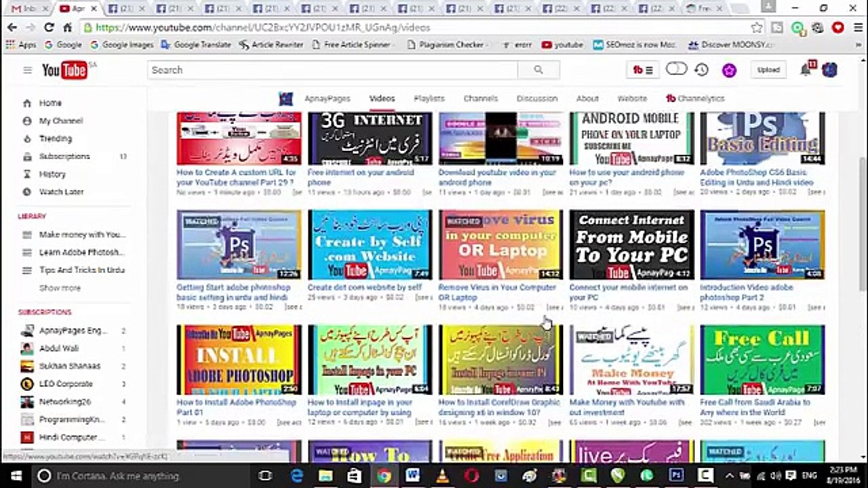The image size is (868, 488).
Task: Bookmark this page with the star icon
Action: tap(757, 28)
